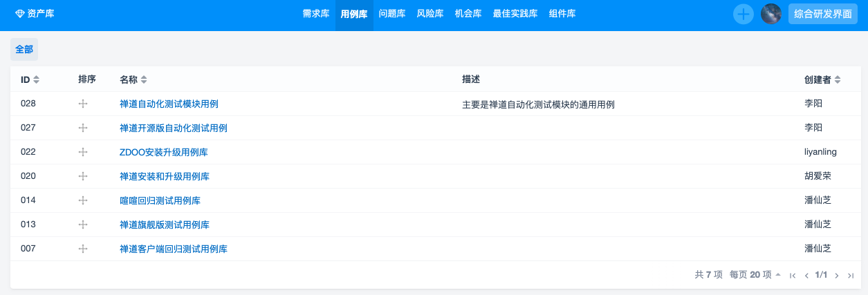Screen dimensions: 868x295
Task: Open the user avatar menu
Action: click(771, 14)
